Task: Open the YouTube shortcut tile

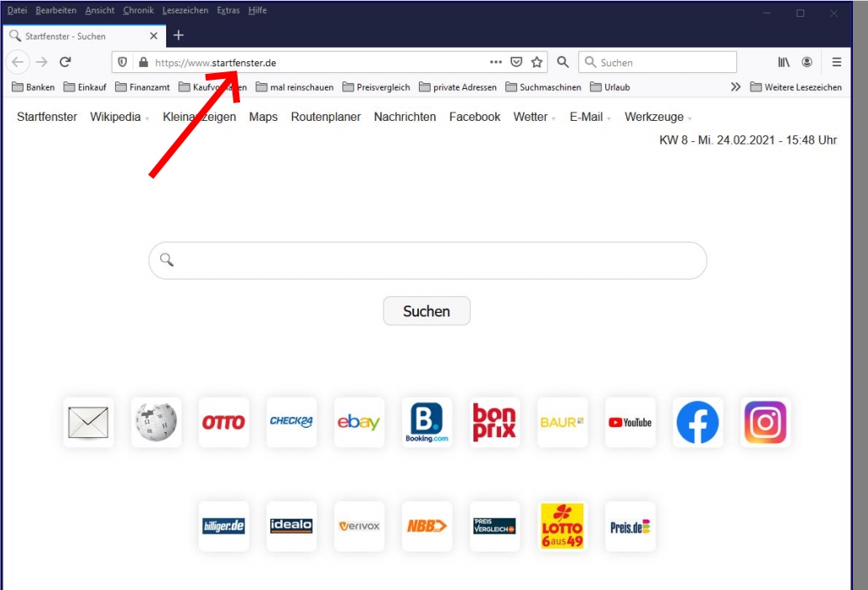Action: (x=630, y=422)
